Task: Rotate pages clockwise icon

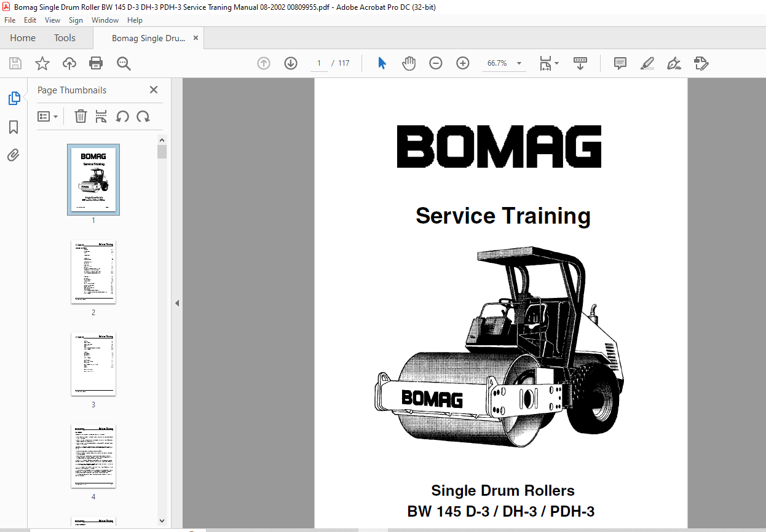Action: (143, 116)
